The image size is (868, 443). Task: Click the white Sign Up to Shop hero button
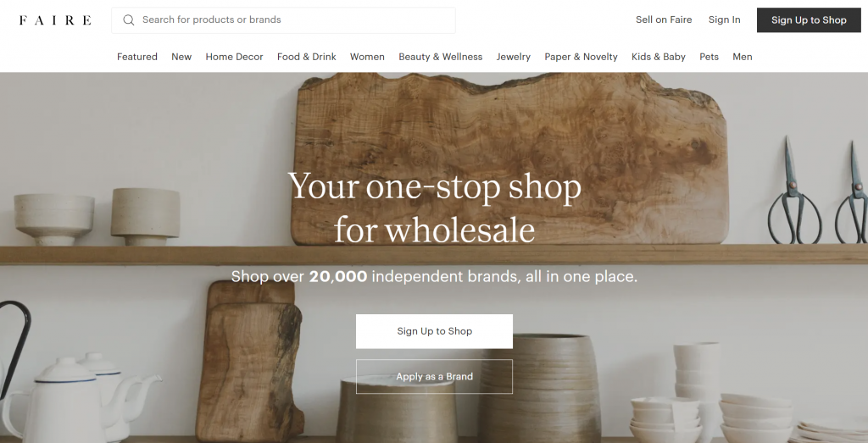pyautogui.click(x=434, y=331)
